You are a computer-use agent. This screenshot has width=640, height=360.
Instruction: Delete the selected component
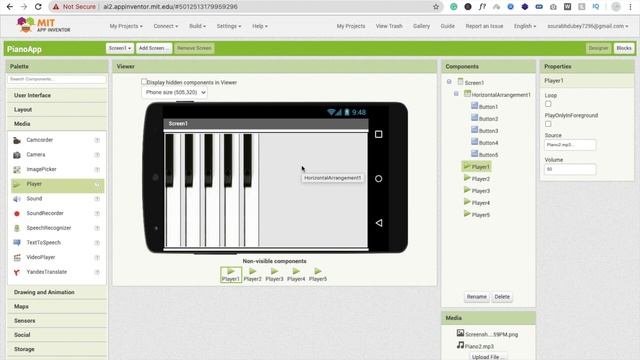(x=502, y=297)
